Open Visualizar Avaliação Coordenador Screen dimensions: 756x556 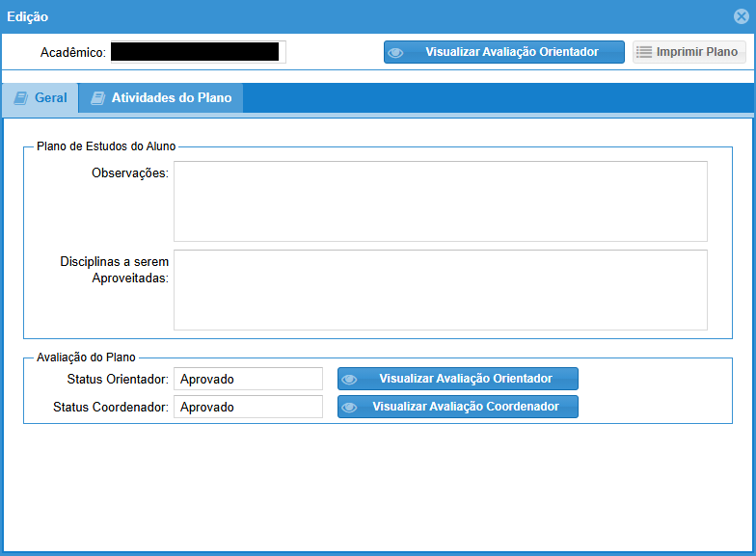pyautogui.click(x=457, y=408)
